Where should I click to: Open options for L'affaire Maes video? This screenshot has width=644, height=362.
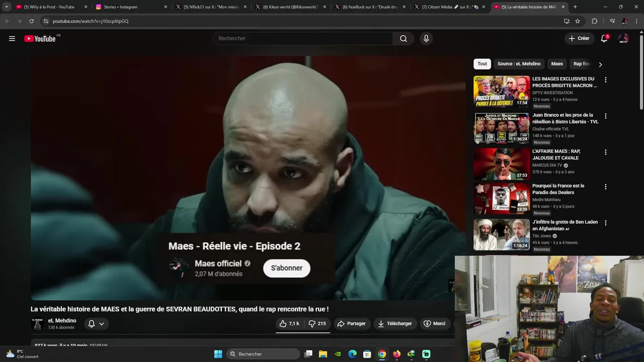pos(606,152)
